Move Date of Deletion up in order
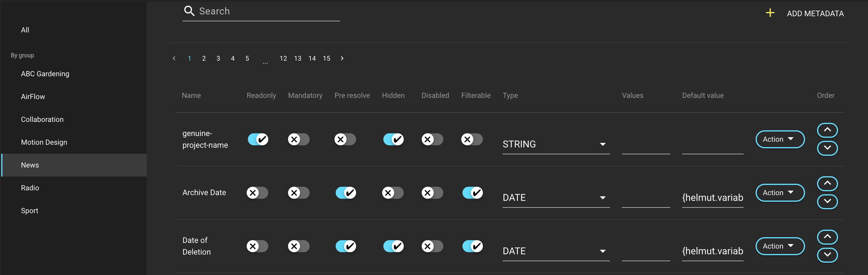The height and width of the screenshot is (275, 868). [827, 237]
